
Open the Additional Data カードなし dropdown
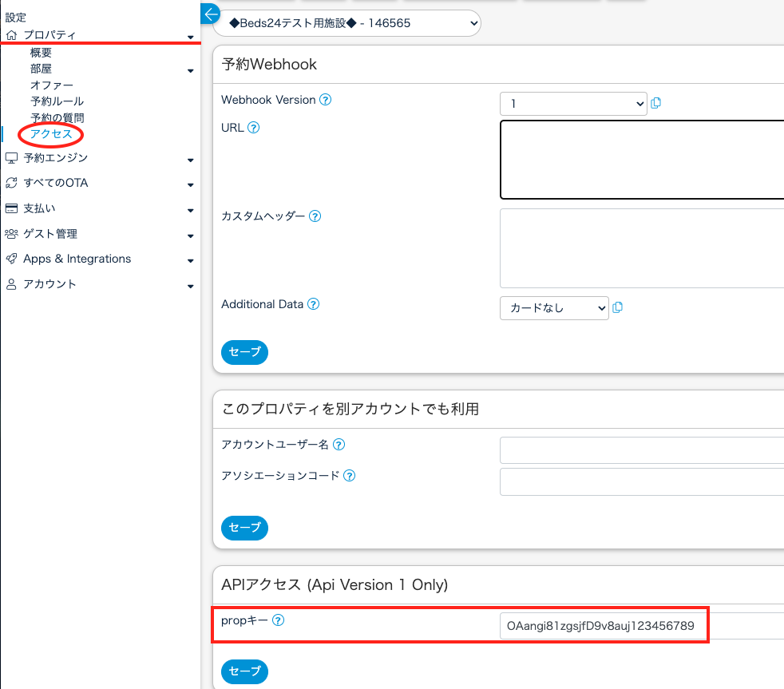(553, 308)
